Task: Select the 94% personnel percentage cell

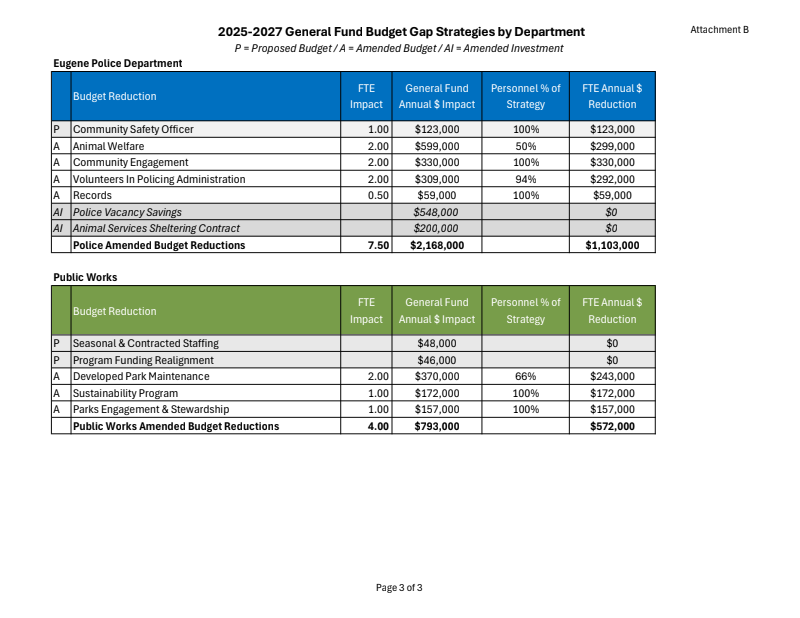Action: point(526,179)
